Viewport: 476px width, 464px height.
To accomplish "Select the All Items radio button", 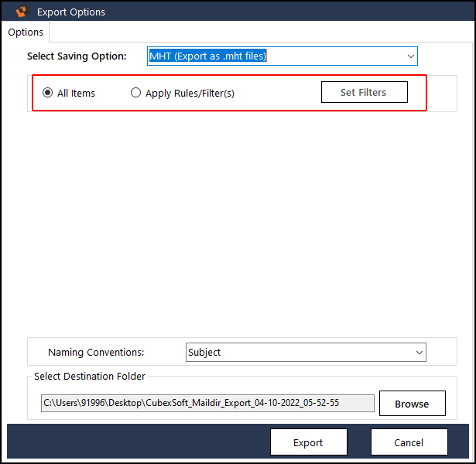I will click(48, 93).
